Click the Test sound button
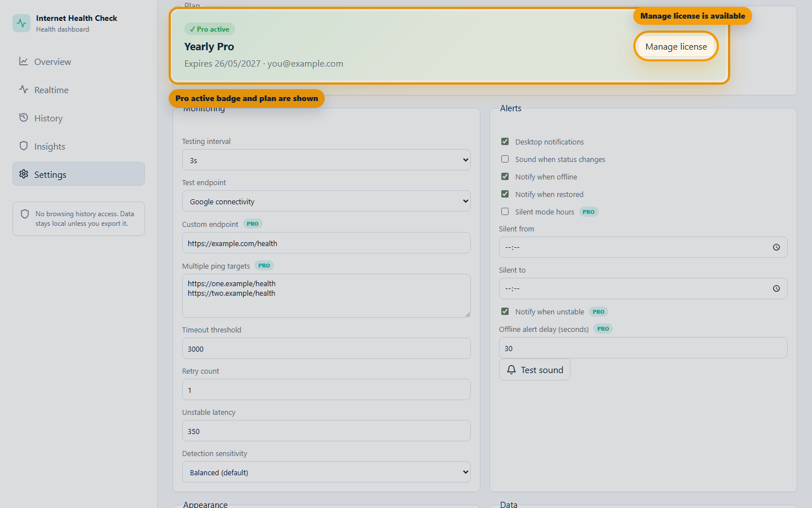 (x=535, y=370)
